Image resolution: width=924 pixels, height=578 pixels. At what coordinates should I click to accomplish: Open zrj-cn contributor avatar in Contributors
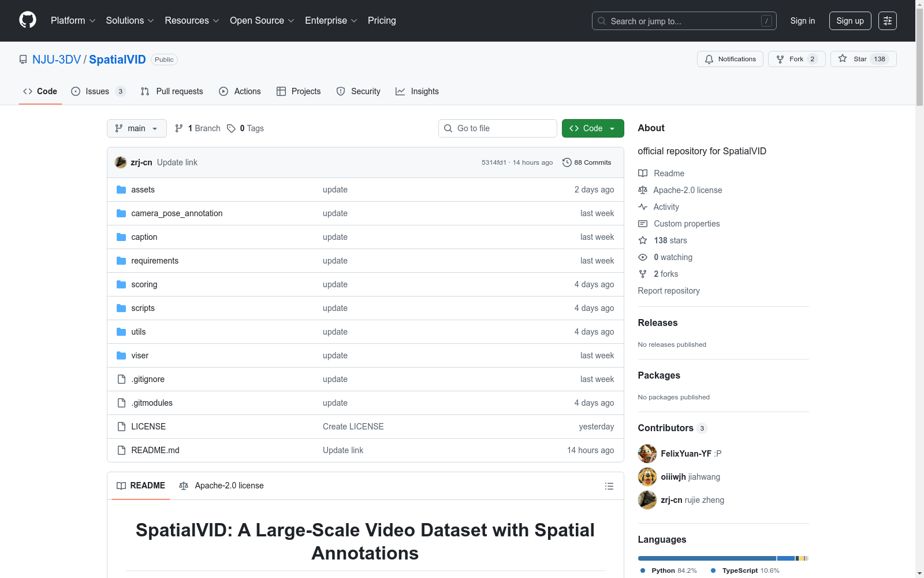(x=647, y=500)
